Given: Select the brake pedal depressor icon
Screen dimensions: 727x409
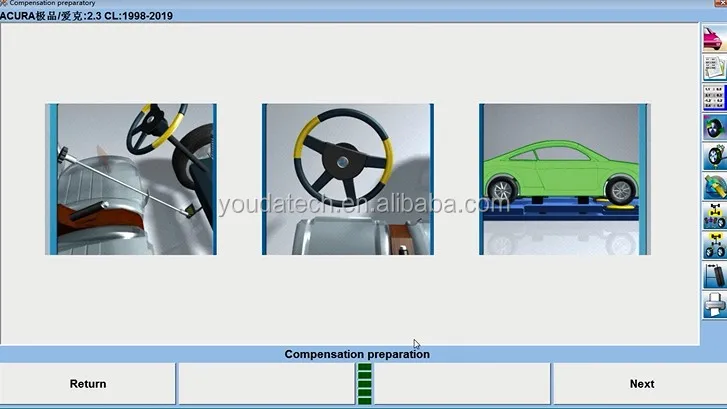Looking at the screenshot, I should pyautogui.click(x=714, y=275).
